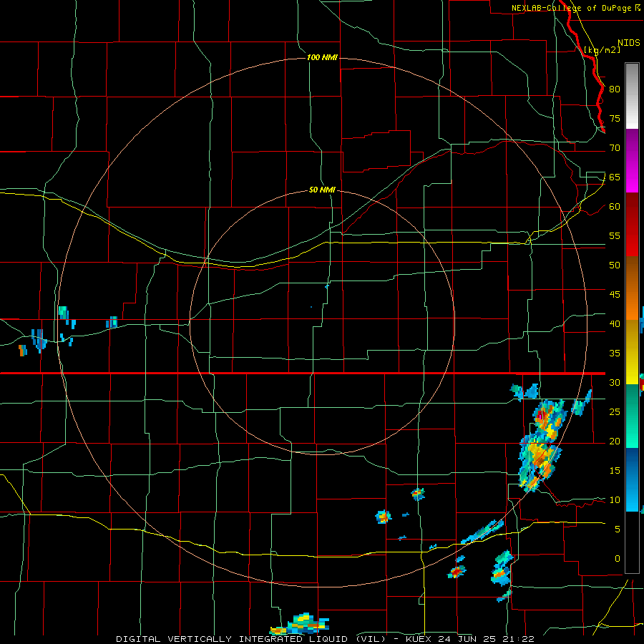The image size is (644, 644).
Task: Click the 55 value on the color scale
Action: [x=615, y=235]
